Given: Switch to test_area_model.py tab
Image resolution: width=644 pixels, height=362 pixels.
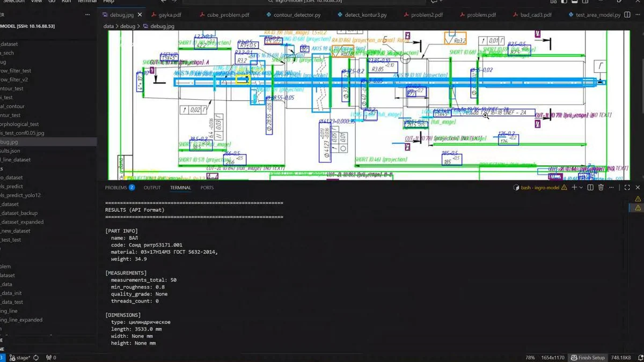Looking at the screenshot, I should (594, 15).
